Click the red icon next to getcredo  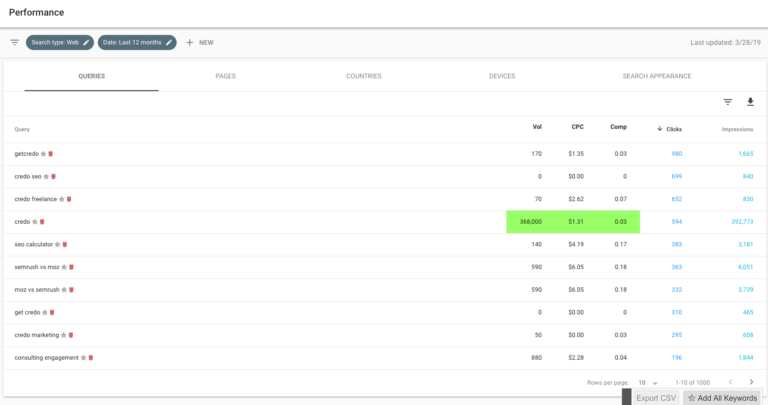pos(50,154)
